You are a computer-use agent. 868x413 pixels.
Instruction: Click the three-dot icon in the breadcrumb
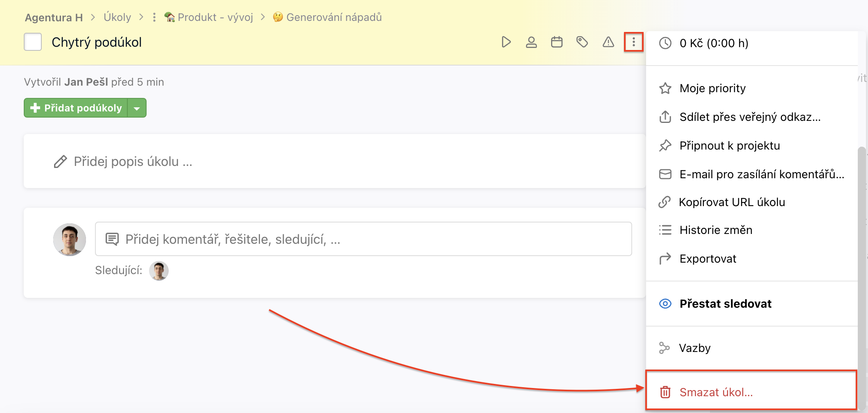click(154, 17)
